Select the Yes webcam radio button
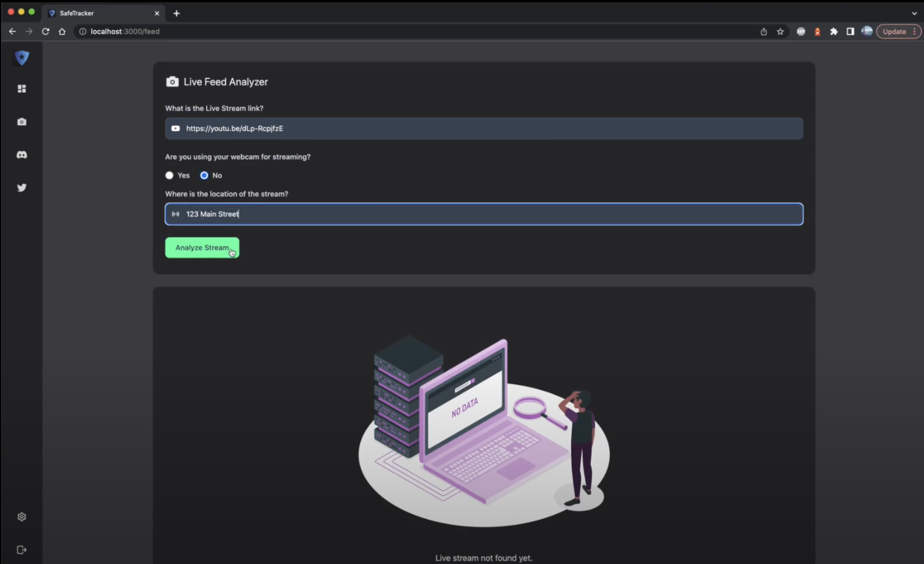The width and height of the screenshot is (924, 564). 170,176
